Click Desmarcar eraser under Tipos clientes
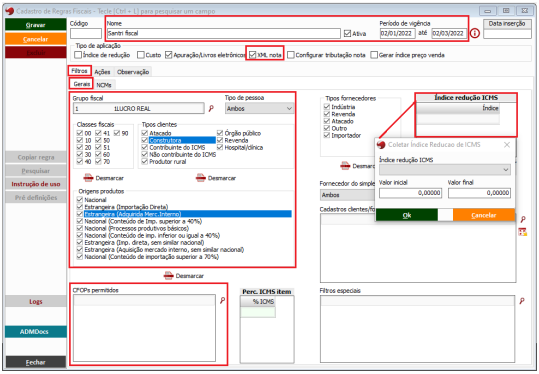This screenshot has width=539, height=374. tap(216, 178)
